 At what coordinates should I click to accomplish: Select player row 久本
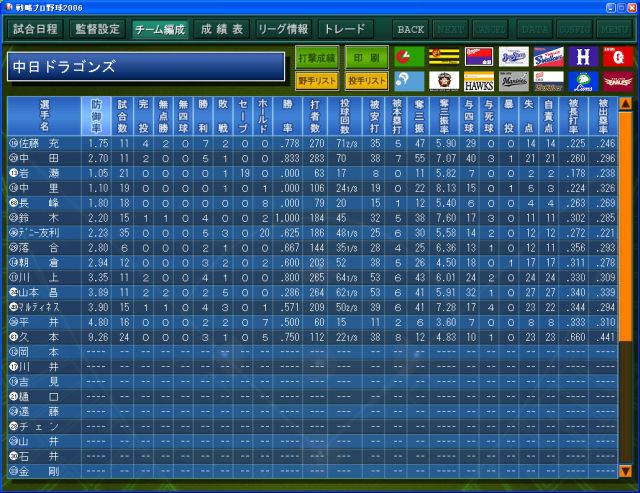point(312,337)
